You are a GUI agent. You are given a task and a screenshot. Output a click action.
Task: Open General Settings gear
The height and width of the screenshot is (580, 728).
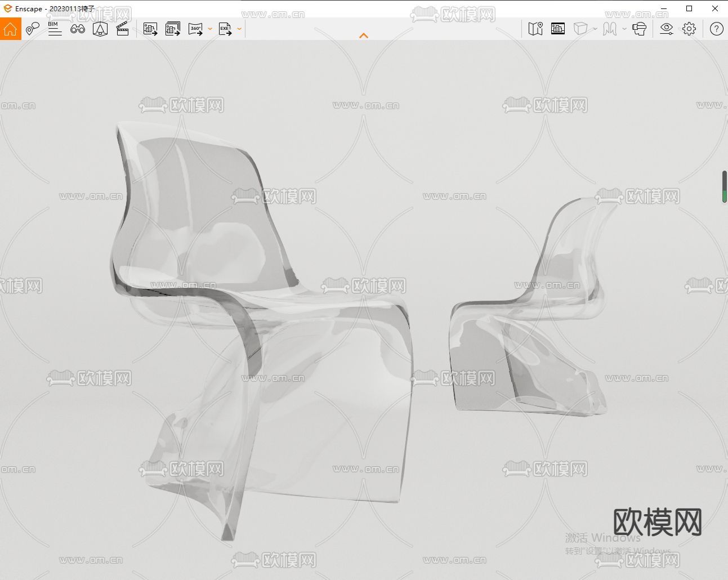[689, 29]
